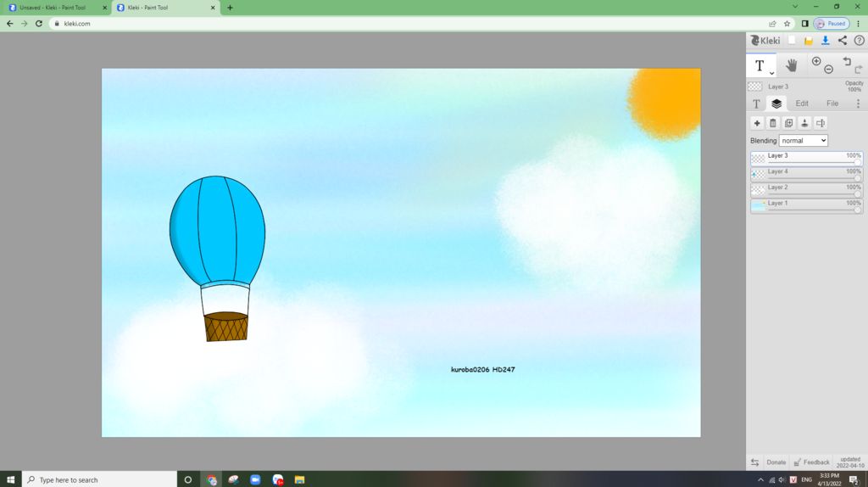Open the Edit tab
Viewport: 868px width, 487px height.
pos(802,104)
